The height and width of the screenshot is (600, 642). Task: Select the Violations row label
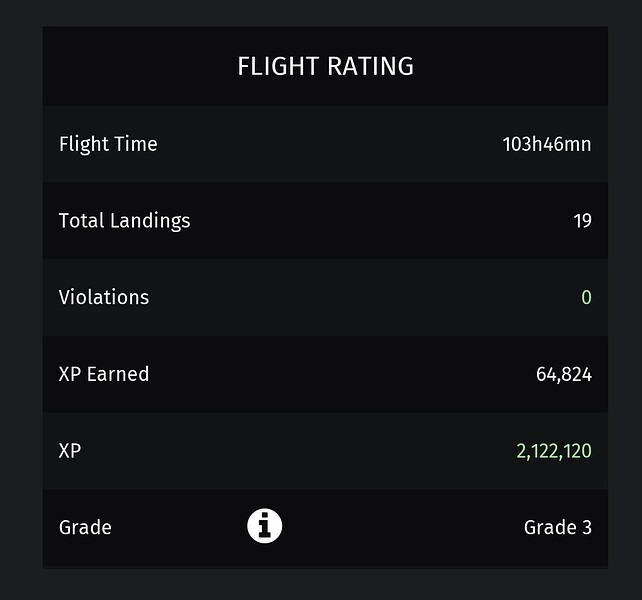(x=104, y=297)
